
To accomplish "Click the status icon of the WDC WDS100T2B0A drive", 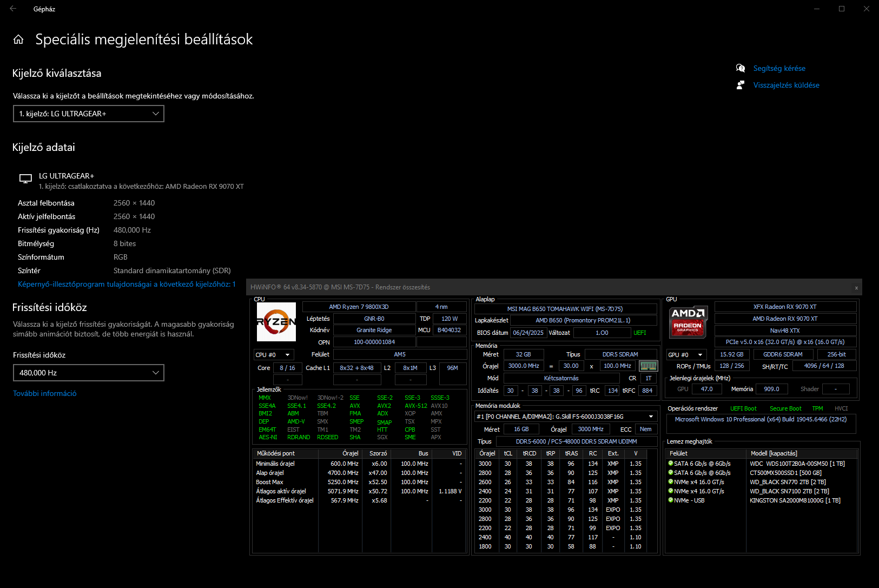I will (x=671, y=464).
